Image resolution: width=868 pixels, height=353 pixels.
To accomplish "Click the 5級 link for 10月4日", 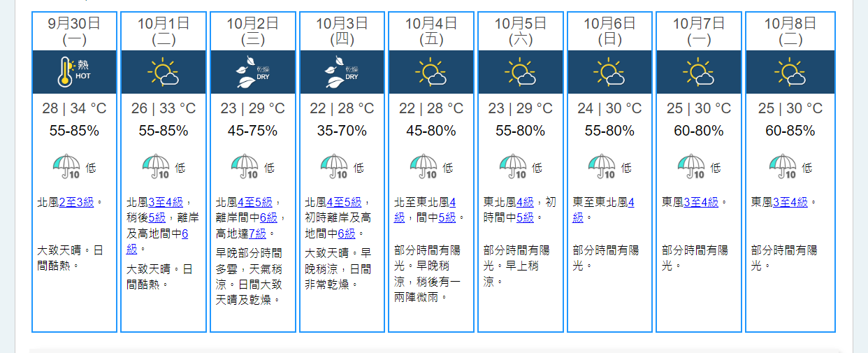I will pyautogui.click(x=447, y=217).
